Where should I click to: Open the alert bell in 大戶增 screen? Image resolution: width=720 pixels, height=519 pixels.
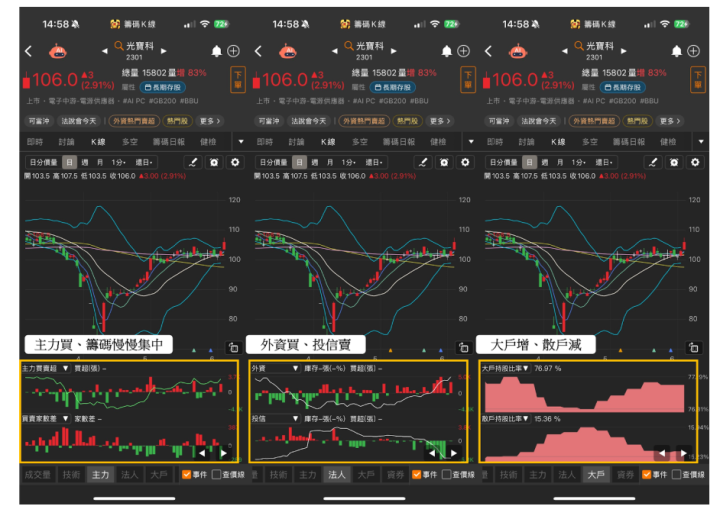(x=676, y=51)
